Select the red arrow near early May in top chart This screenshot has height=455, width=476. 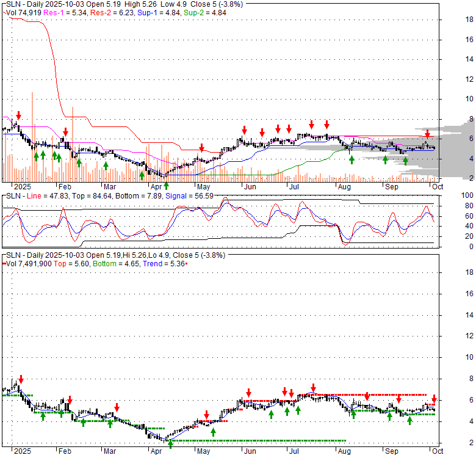(201, 148)
